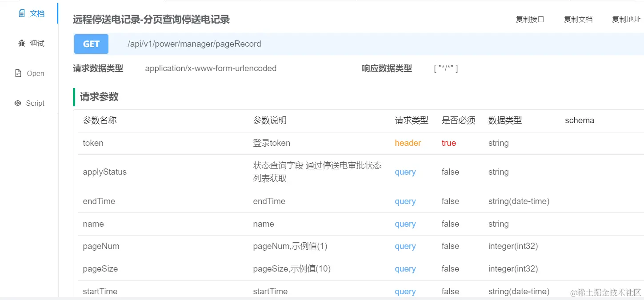
Task: Click the token parameter name
Action: [x=93, y=143]
